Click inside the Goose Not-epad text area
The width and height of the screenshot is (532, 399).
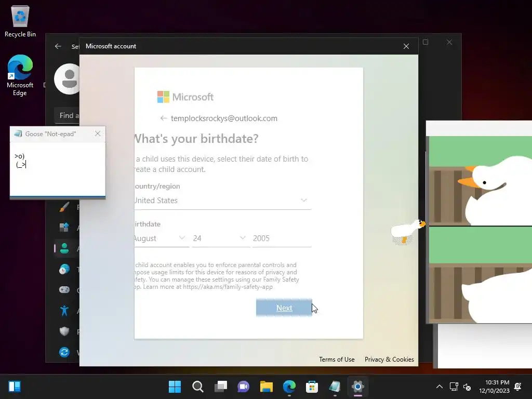(58, 169)
